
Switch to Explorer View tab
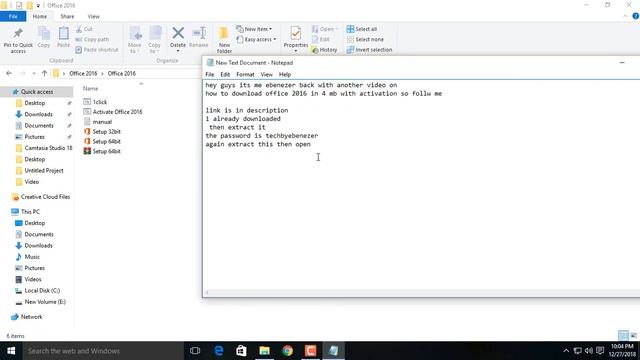(x=93, y=16)
